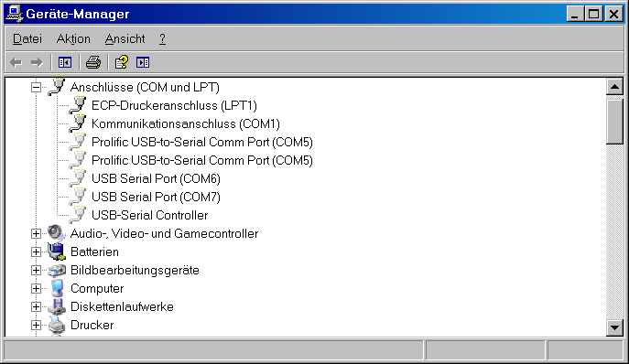Viewport: 629px width, 364px height.
Task: Select ECP-Druckeranschluss (LPT1) entry
Action: point(174,105)
